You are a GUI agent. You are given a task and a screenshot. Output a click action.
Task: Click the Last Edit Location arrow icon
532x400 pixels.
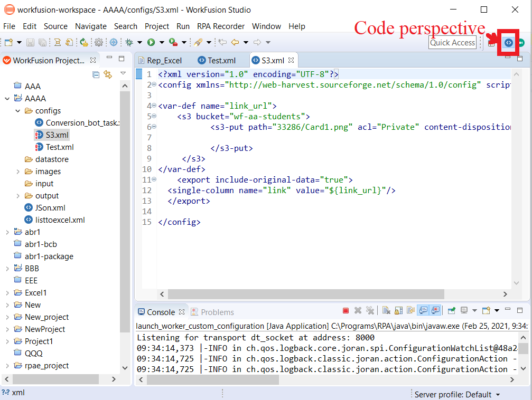[222, 42]
